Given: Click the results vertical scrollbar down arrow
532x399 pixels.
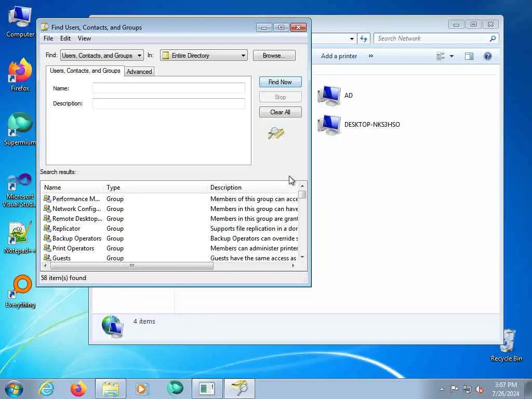Looking at the screenshot, I should pos(302,257).
